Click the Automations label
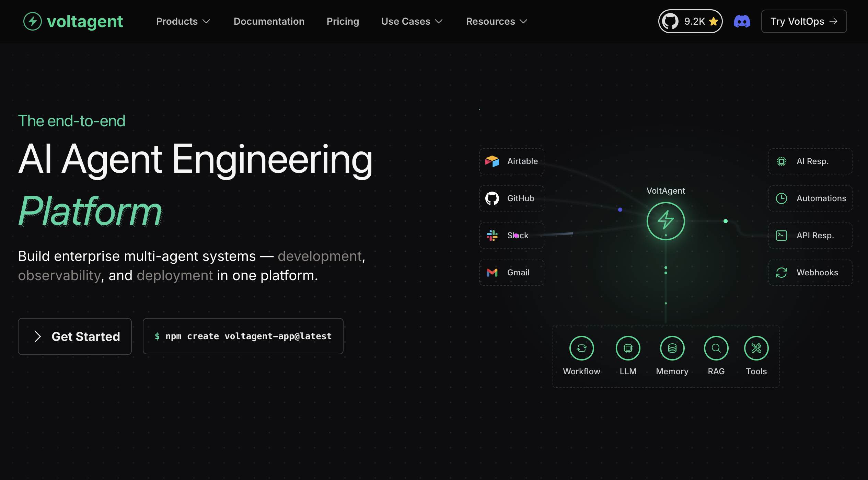Viewport: 868px width, 480px height. pyautogui.click(x=821, y=198)
